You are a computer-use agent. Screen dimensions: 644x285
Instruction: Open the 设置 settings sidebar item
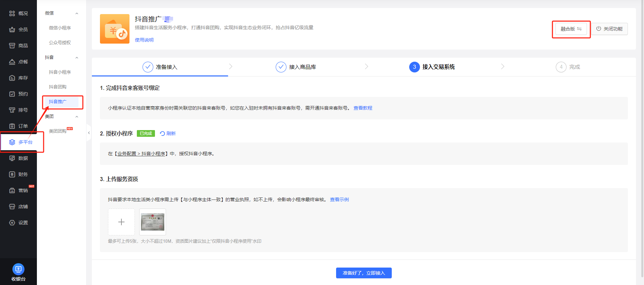[18, 223]
